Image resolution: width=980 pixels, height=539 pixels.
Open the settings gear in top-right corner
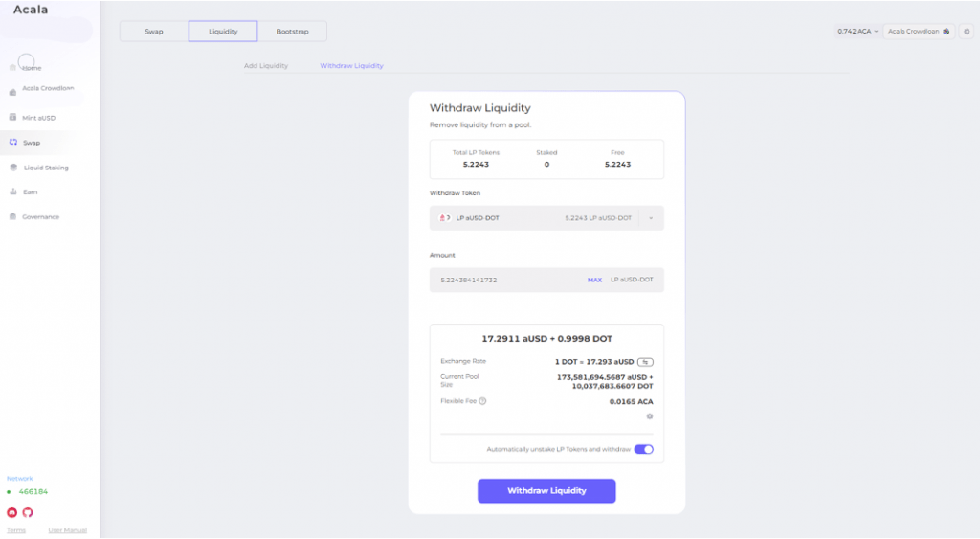click(x=966, y=32)
